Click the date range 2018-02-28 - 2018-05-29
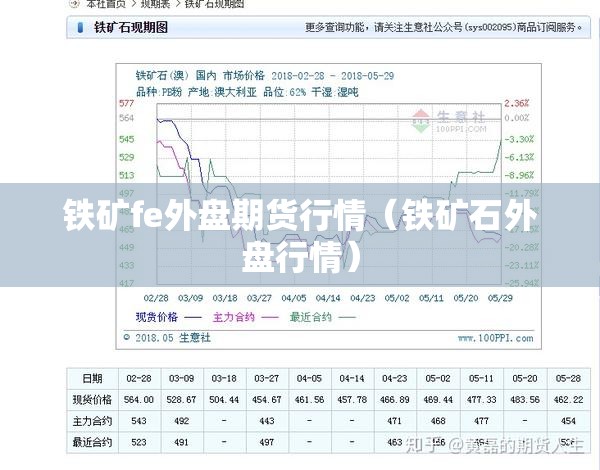Viewport: 600px width, 470px height. click(333, 76)
